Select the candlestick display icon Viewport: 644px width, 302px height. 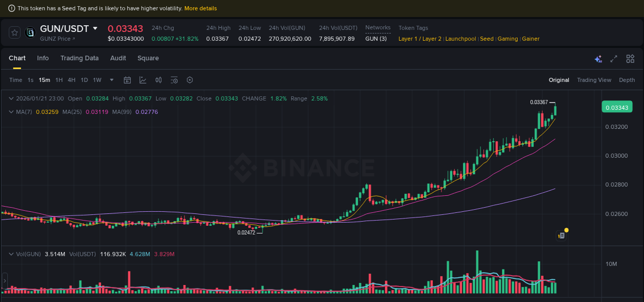(158, 80)
